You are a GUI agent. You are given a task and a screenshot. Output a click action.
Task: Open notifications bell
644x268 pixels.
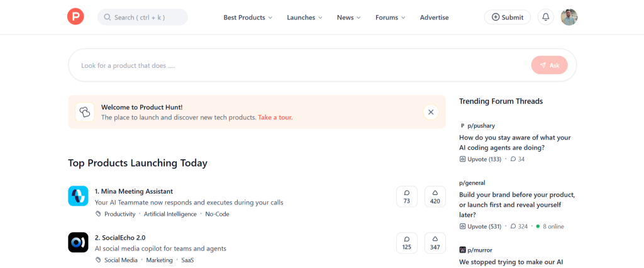point(545,17)
